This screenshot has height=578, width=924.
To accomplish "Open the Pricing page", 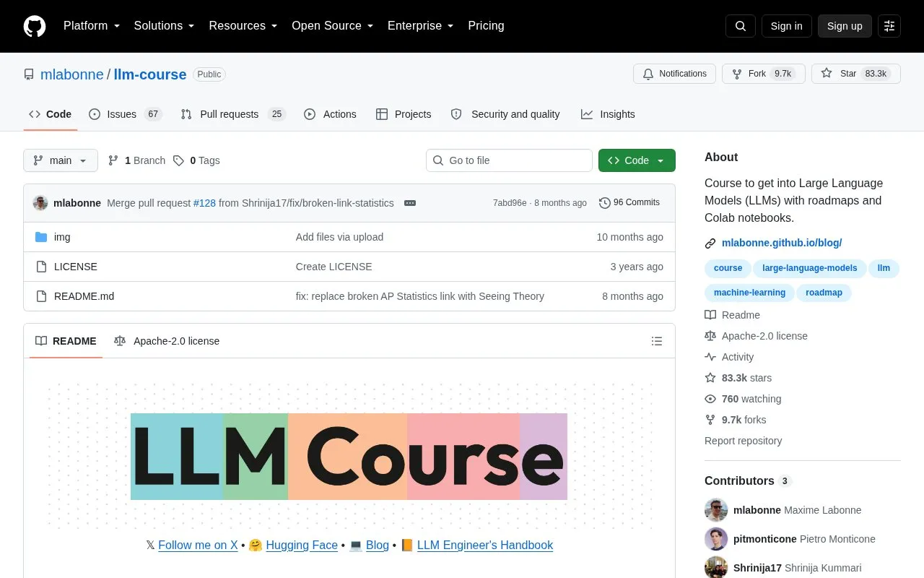I will point(486,26).
